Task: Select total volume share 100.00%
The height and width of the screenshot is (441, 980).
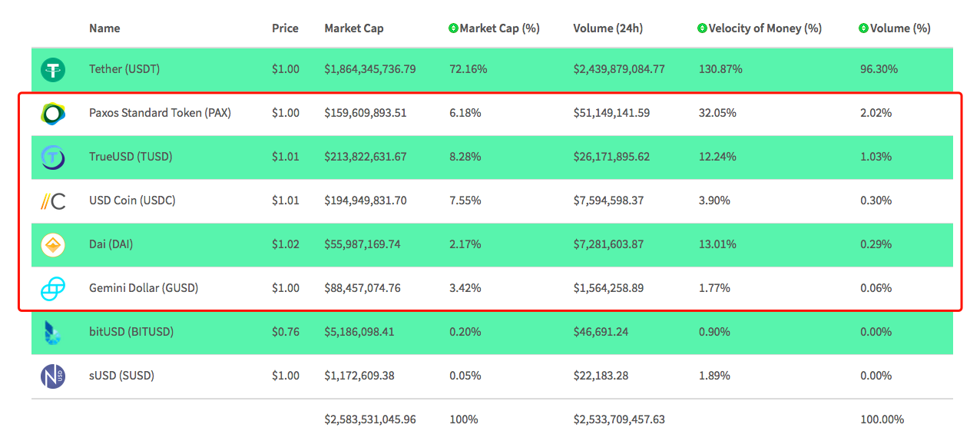Action: [x=882, y=419]
